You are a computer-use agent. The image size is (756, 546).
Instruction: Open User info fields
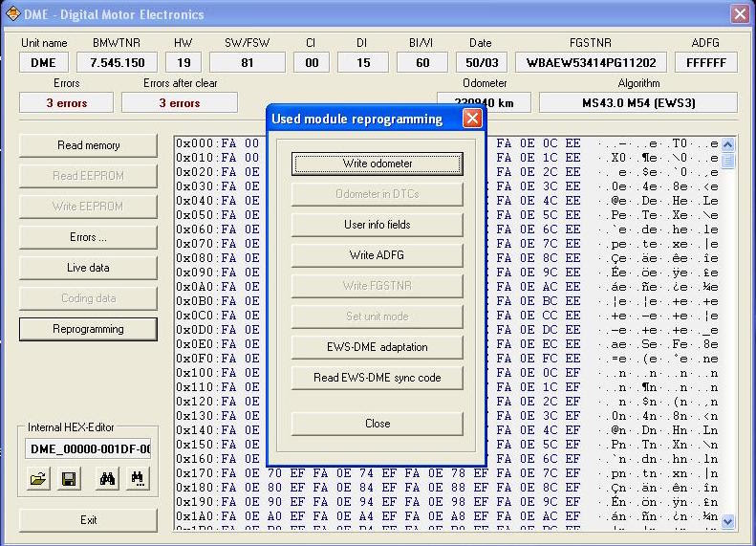(x=377, y=225)
